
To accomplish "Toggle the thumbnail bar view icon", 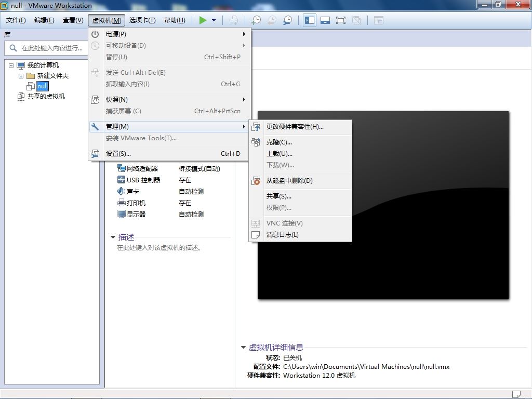I will point(325,20).
